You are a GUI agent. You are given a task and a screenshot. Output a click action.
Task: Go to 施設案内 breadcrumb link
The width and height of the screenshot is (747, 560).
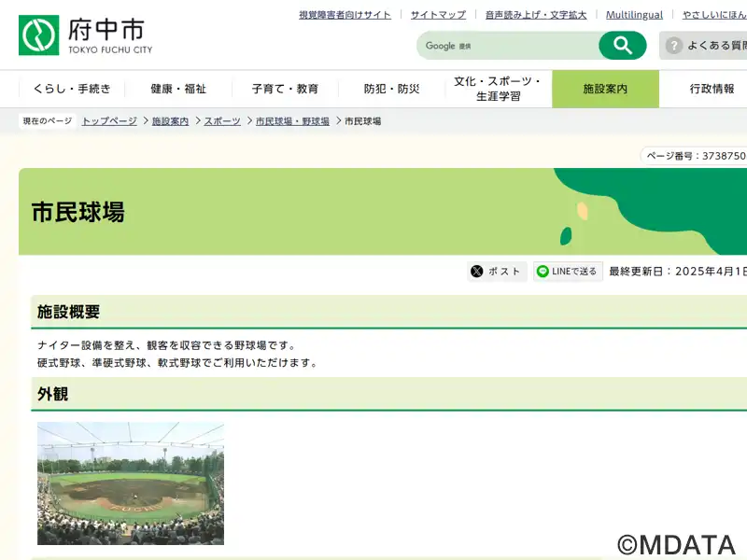pyautogui.click(x=170, y=121)
